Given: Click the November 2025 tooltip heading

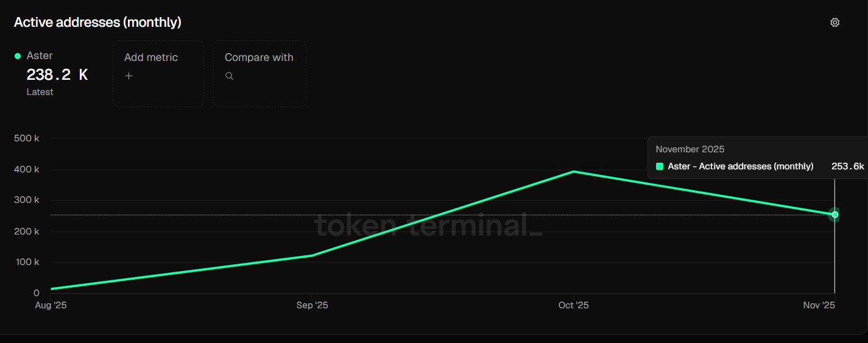Looking at the screenshot, I should (690, 149).
